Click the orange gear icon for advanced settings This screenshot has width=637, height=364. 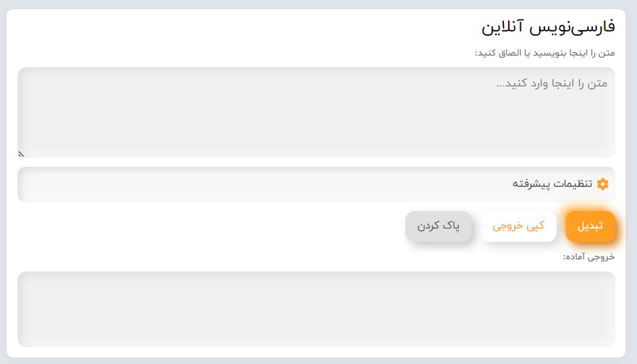pos(603,184)
